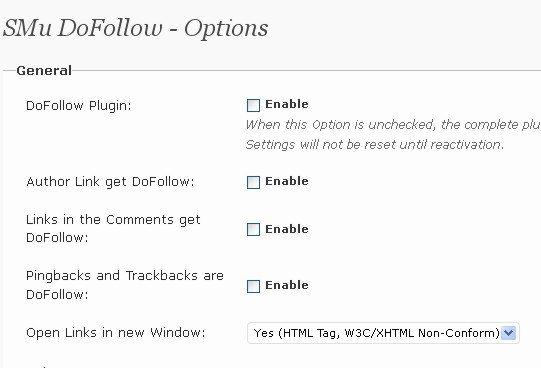
Task: Click the word 'Options' in the page title
Action: (x=226, y=28)
